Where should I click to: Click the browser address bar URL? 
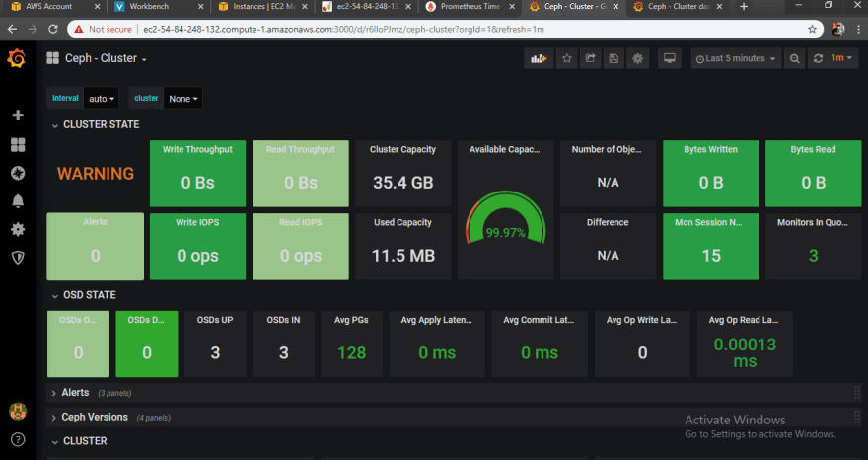[x=344, y=29]
